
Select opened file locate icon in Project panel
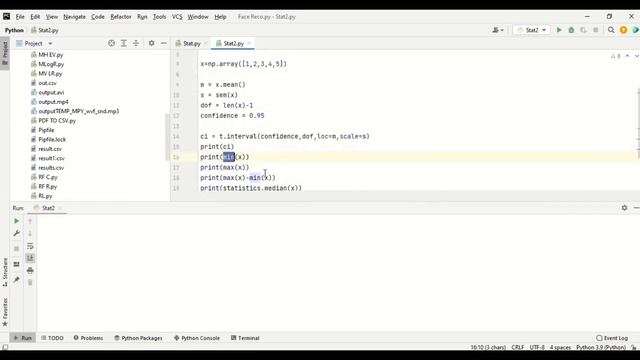(111, 43)
